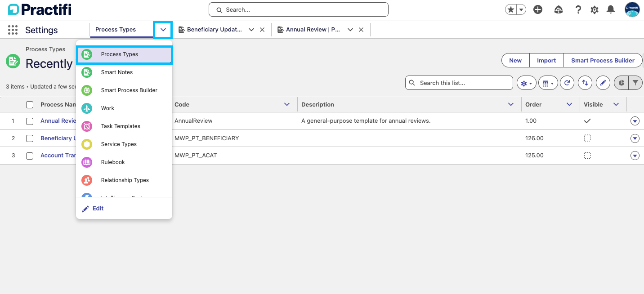Open the Visible column dropdown

tap(616, 104)
